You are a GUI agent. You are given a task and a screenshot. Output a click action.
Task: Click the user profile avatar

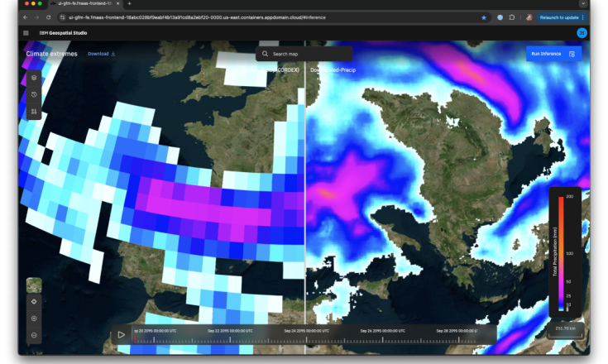582,33
